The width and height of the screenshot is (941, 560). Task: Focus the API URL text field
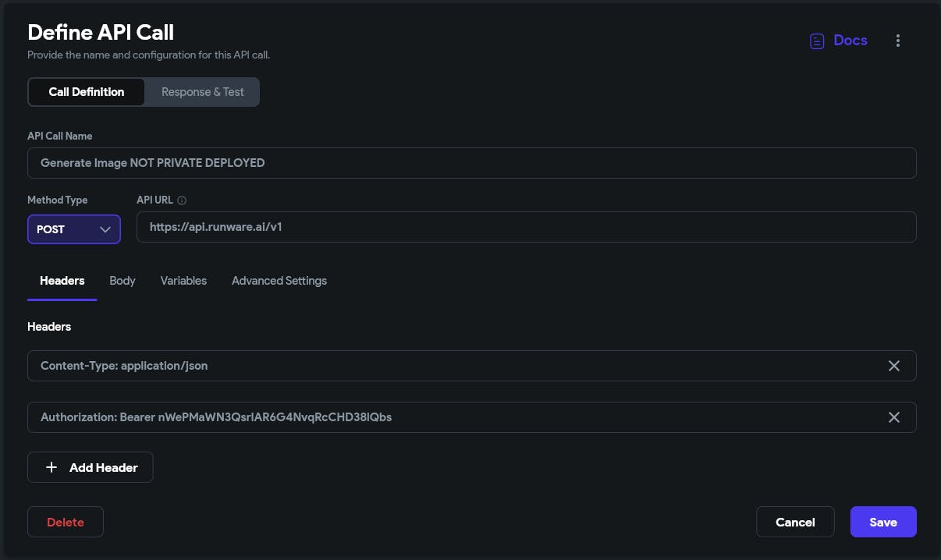[x=526, y=227]
